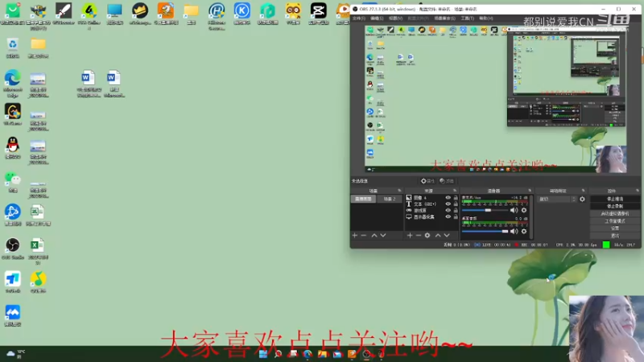The image size is (644, 362).
Task: Open the 视图(V) menu in OBS
Action: click(x=395, y=19)
